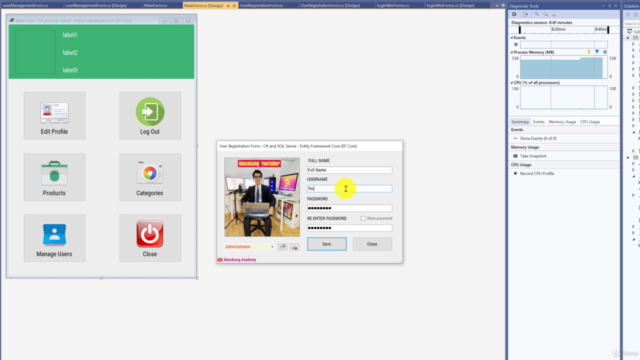Open Categories from the Main Form
The height and width of the screenshot is (360, 640).
pos(150,177)
